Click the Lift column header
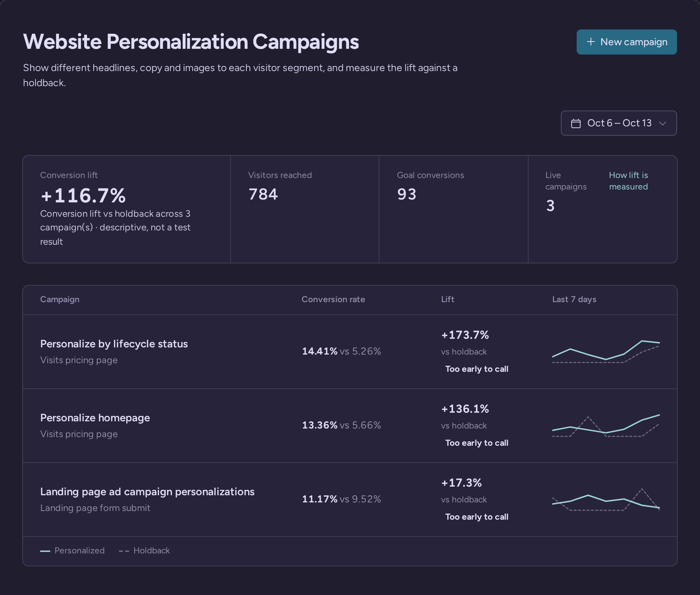This screenshot has height=595, width=700. click(x=448, y=299)
